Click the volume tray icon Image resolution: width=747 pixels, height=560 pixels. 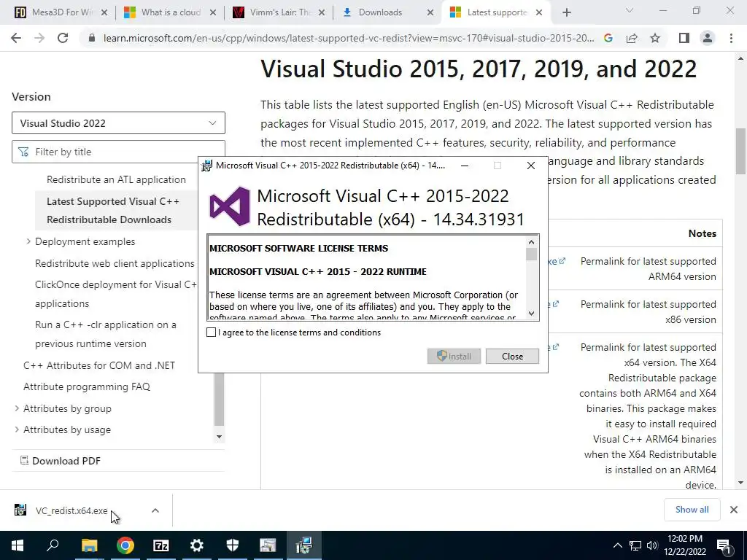coord(652,545)
